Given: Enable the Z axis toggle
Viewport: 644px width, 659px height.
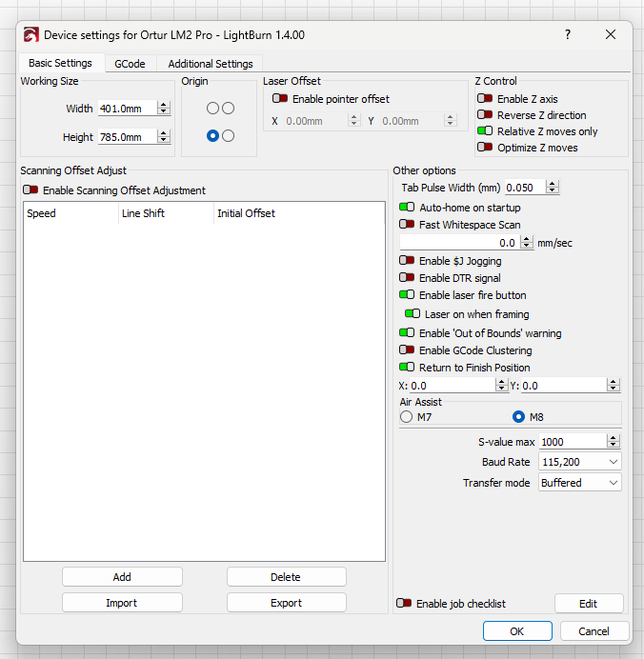Looking at the screenshot, I should click(x=485, y=99).
